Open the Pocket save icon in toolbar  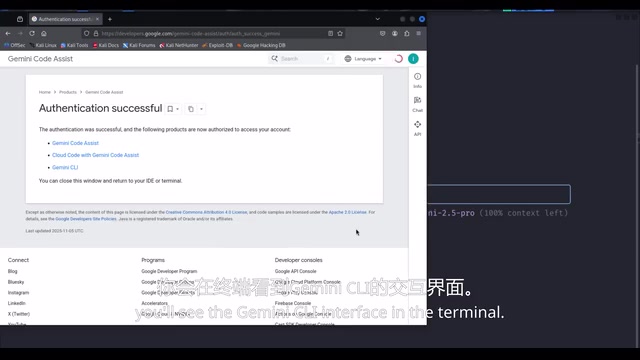[382, 33]
